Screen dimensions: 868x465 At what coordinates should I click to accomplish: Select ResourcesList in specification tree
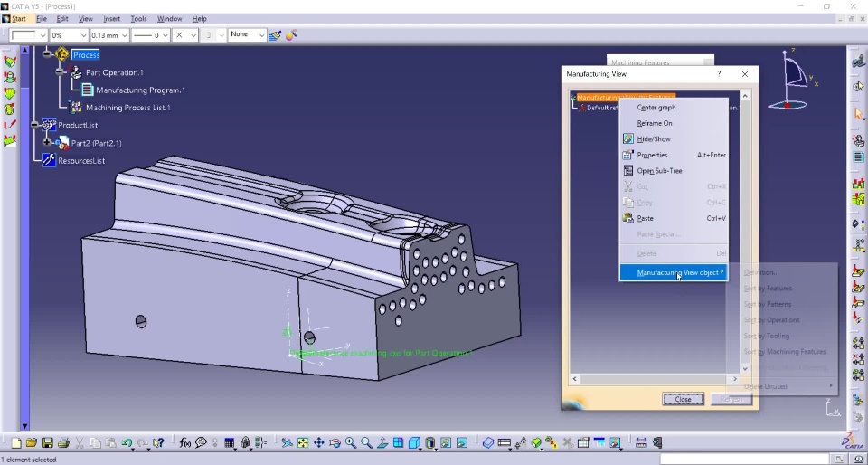(x=81, y=160)
